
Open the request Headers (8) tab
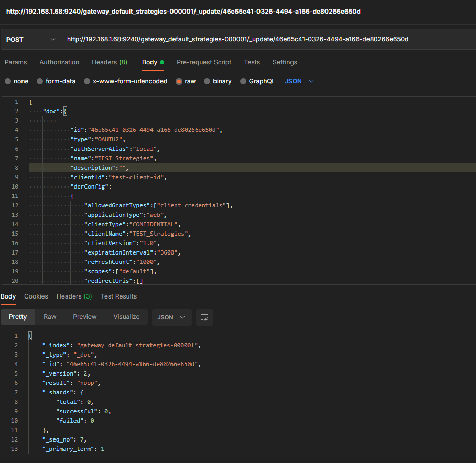pos(110,62)
